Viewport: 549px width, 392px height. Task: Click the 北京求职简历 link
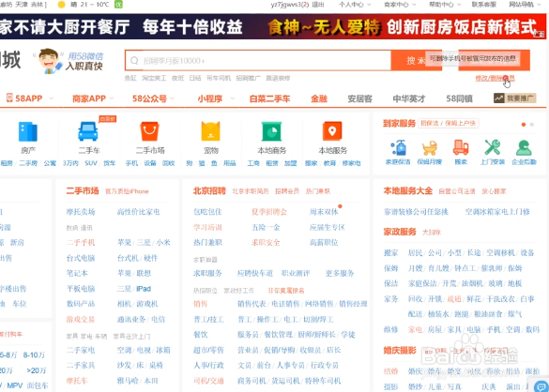(251, 191)
